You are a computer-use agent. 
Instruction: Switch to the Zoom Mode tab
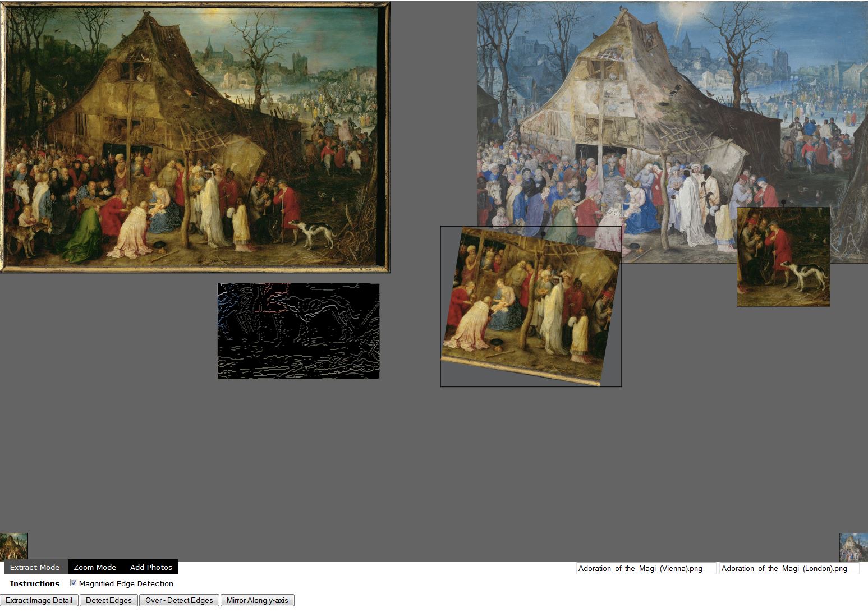coord(95,567)
